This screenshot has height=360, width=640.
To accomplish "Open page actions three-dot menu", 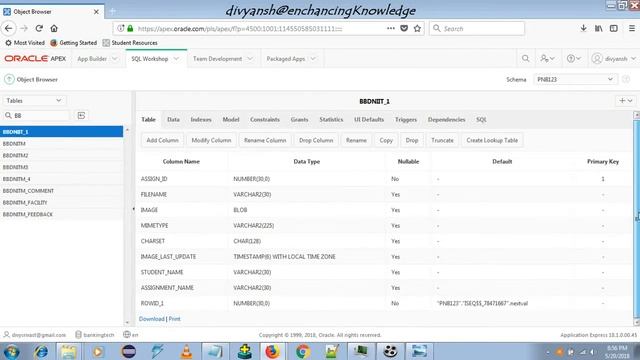I will click(x=391, y=28).
